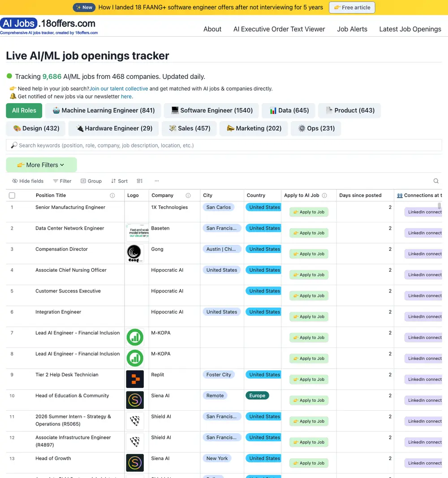Viewport: 448px width, 478px height.
Task: Select Design (432) role filter
Action: 36,128
